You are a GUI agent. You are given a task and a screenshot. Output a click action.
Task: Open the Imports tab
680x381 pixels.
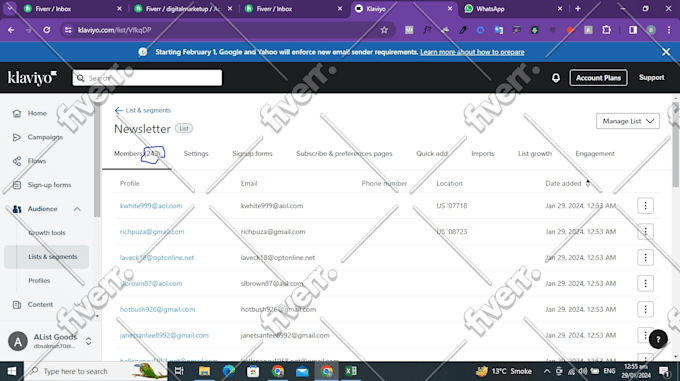coord(483,153)
